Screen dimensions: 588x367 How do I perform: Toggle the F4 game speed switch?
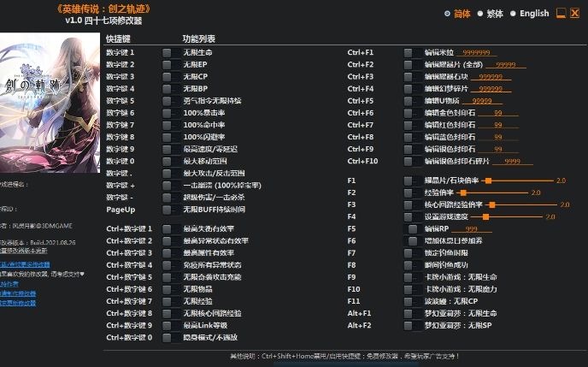coord(413,217)
